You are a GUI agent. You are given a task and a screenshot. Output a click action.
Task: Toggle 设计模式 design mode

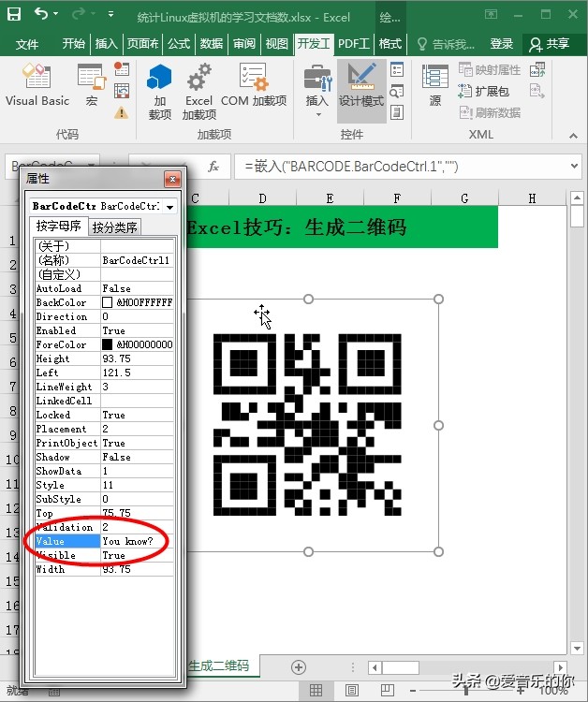pyautogui.click(x=361, y=92)
